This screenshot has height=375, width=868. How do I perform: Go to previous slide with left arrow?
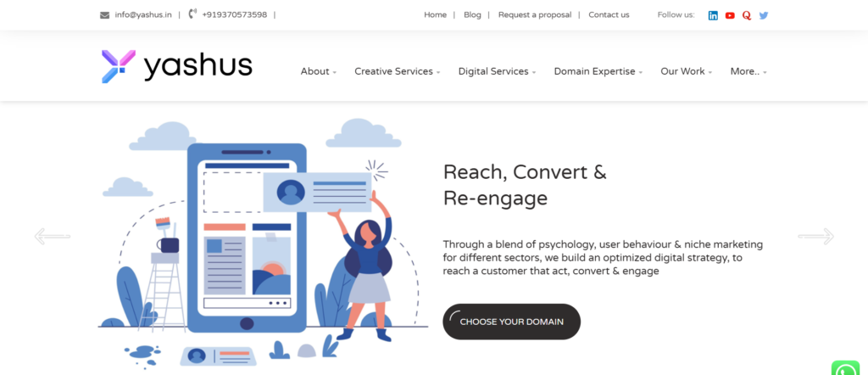pos(52,237)
